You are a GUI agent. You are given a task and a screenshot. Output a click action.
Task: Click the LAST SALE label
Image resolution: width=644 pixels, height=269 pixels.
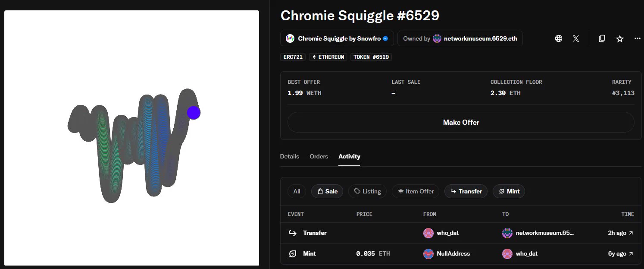click(x=406, y=82)
